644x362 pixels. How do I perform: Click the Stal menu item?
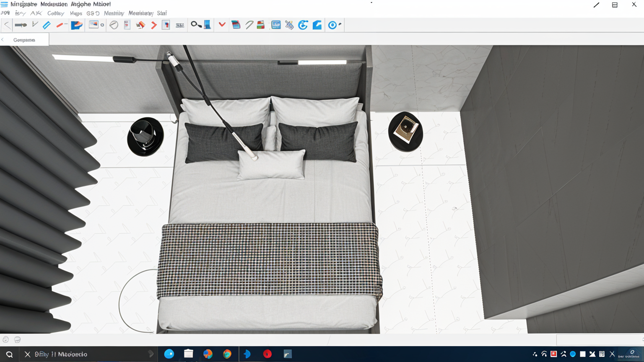point(162,13)
